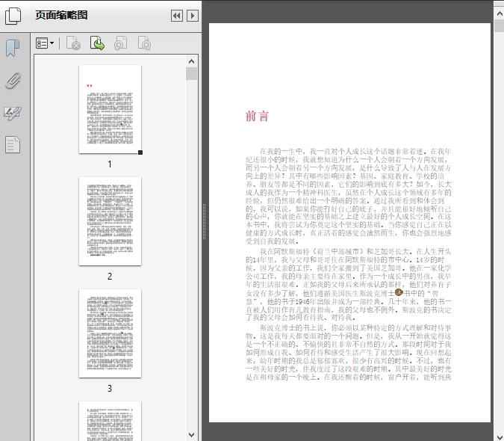Click the thumbnail pane scroll up arrow
This screenshot has height=441, width=504.
[192, 61]
